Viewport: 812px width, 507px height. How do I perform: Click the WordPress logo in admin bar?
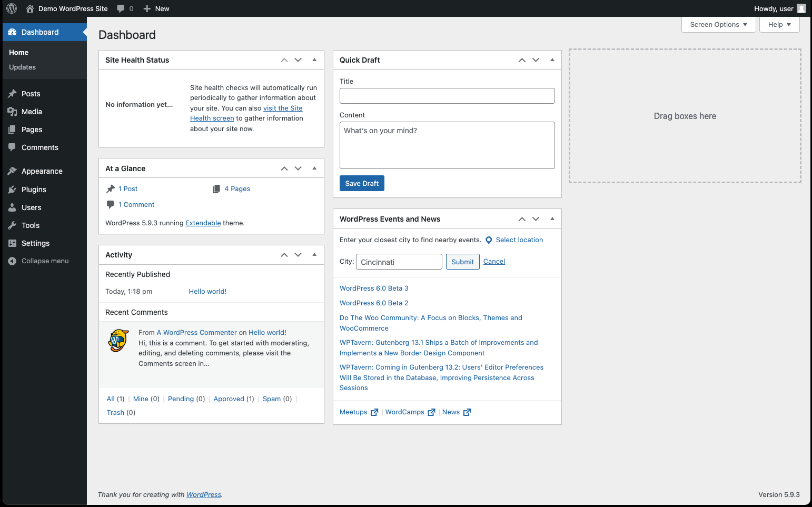coord(12,8)
